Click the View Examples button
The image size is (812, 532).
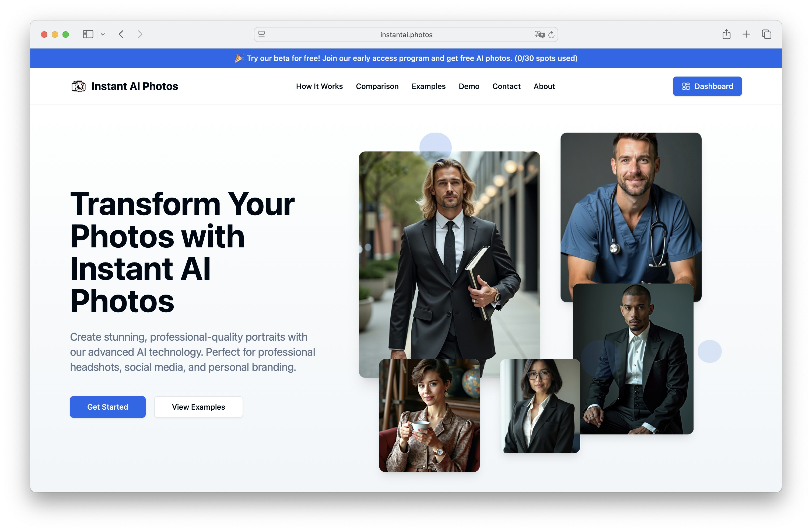tap(199, 407)
